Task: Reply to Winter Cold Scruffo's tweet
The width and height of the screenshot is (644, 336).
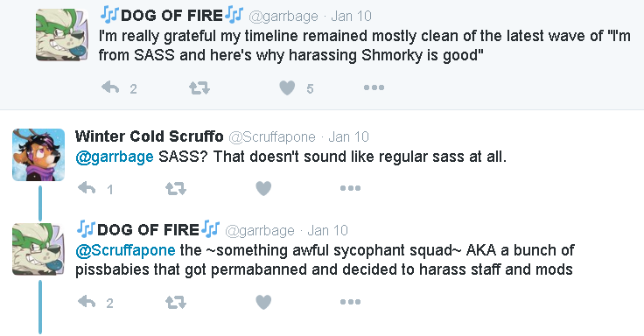Action: point(87,188)
